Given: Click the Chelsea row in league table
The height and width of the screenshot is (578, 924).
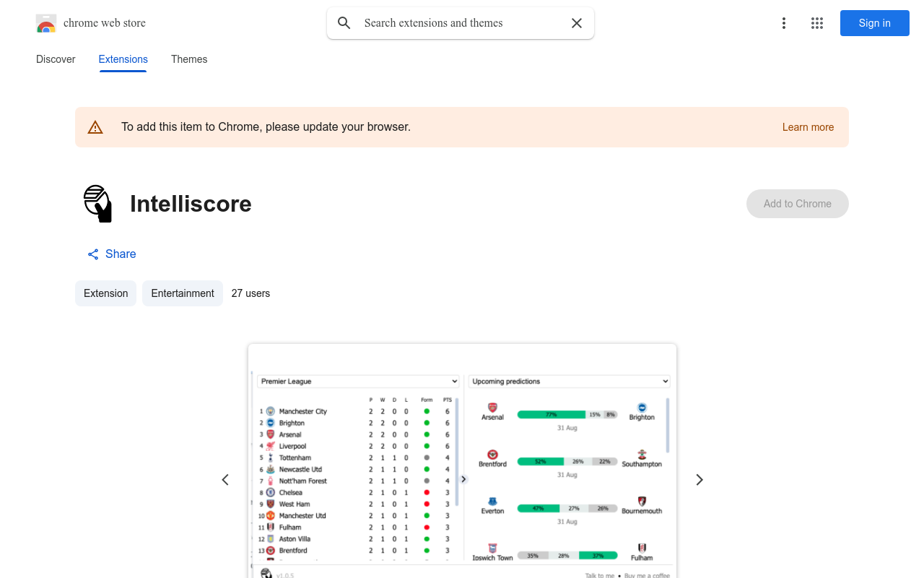Looking at the screenshot, I should 355,492.
